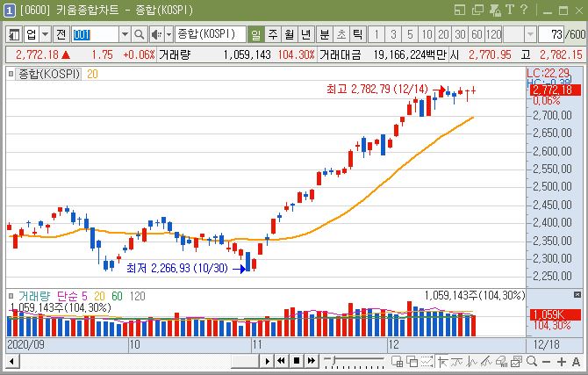Click the chart zoom slider handle

pyautogui.click(x=333, y=360)
